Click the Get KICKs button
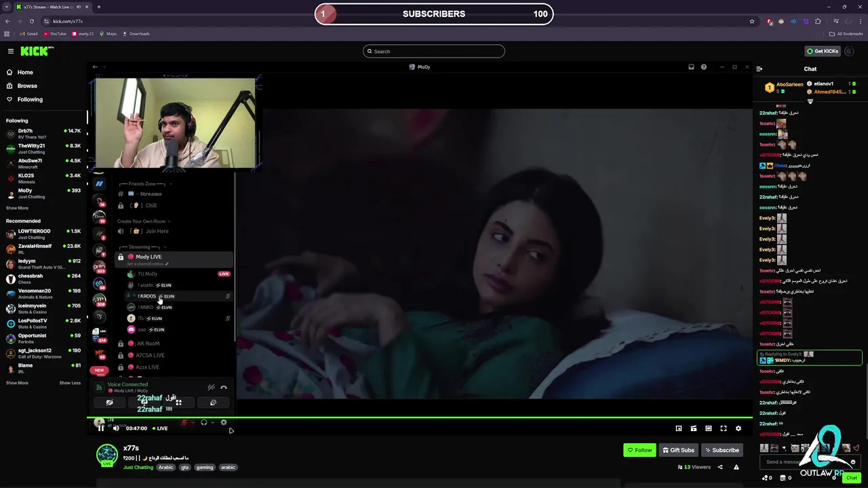This screenshot has width=868, height=488. click(823, 52)
